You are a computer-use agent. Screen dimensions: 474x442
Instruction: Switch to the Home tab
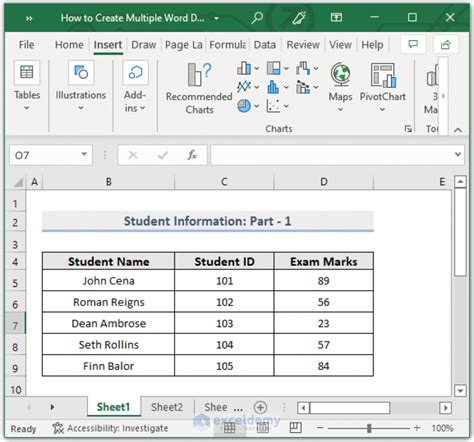69,45
